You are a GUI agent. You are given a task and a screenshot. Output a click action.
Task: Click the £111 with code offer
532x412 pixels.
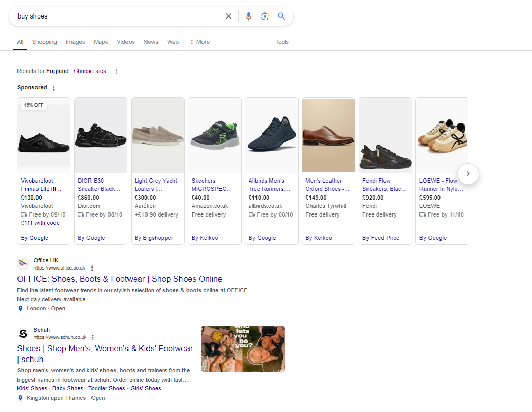40,223
